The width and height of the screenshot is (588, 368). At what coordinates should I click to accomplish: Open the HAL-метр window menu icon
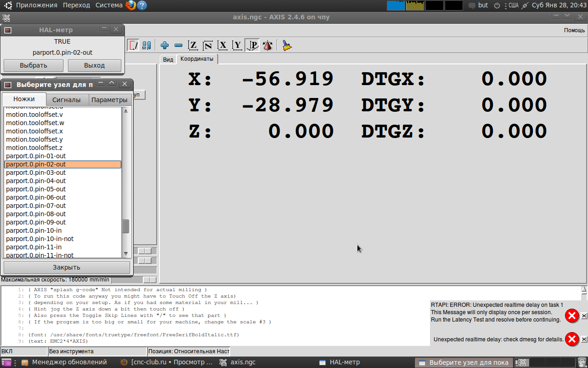tap(8, 30)
